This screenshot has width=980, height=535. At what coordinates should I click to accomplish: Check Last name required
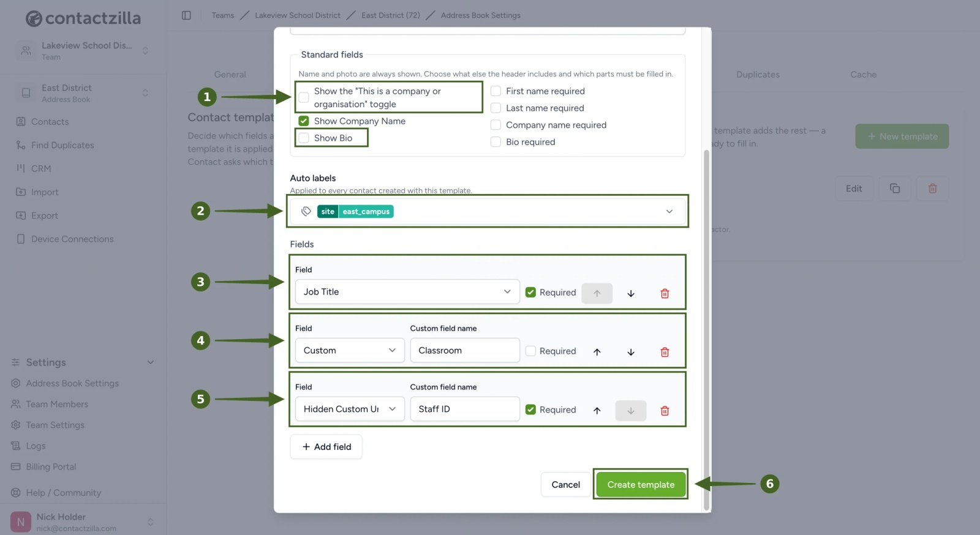pos(496,108)
